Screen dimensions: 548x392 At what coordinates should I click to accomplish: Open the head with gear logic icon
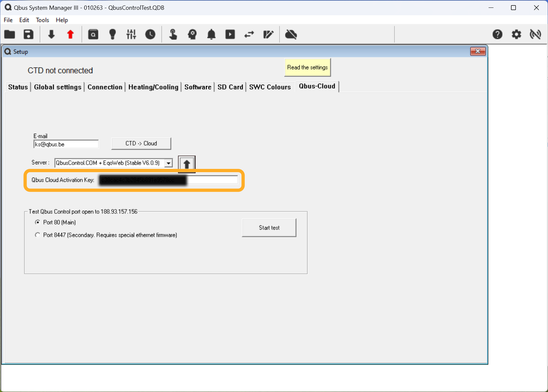[x=192, y=34]
